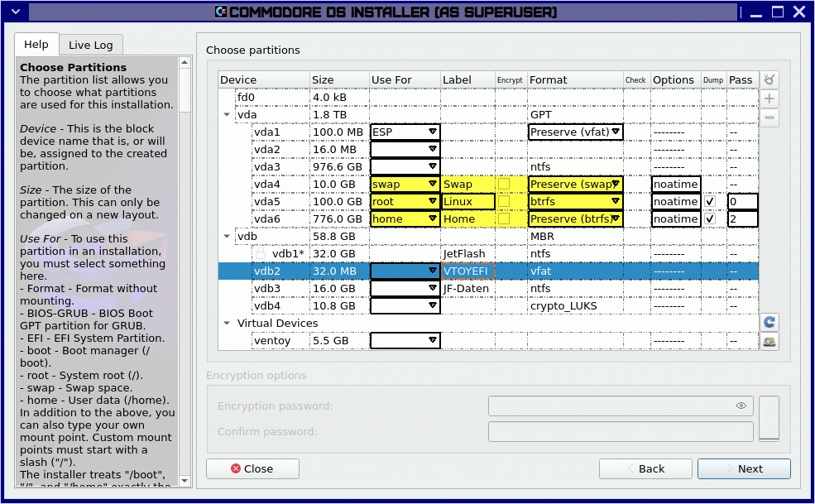
Task: Select the fd0 device row
Action: (x=488, y=98)
